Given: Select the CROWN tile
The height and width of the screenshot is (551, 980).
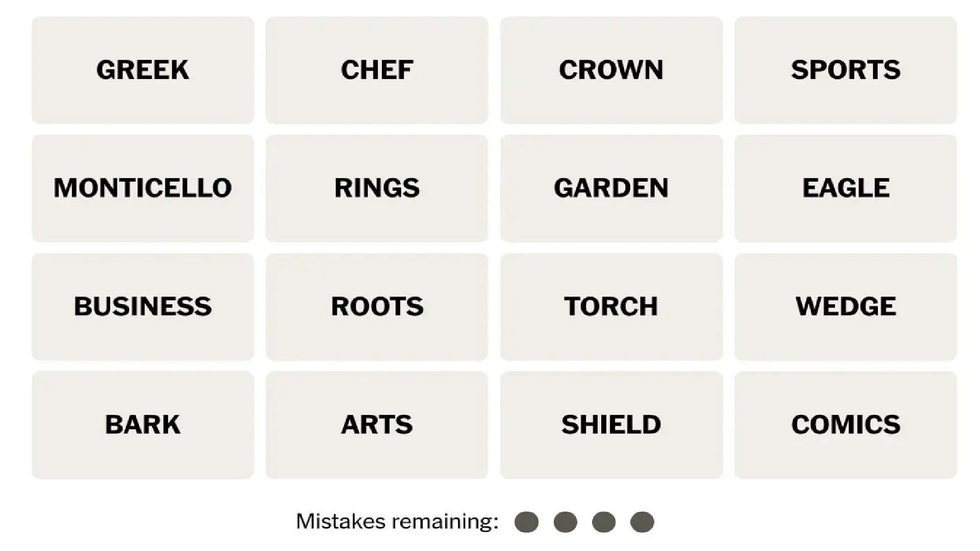Looking at the screenshot, I should [611, 69].
